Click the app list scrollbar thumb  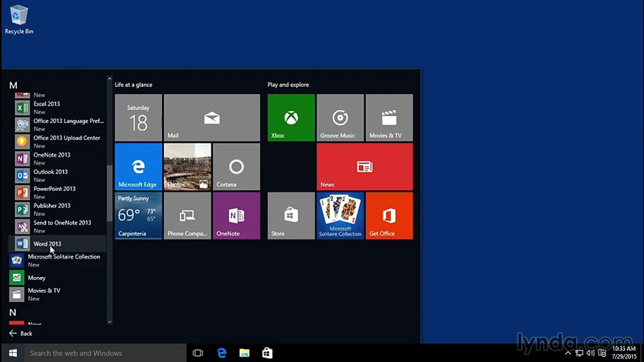click(110, 193)
